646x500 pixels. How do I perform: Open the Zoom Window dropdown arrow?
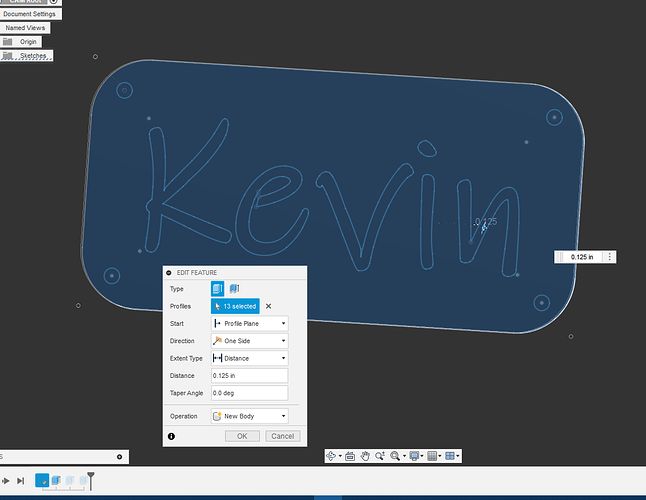[404, 456]
